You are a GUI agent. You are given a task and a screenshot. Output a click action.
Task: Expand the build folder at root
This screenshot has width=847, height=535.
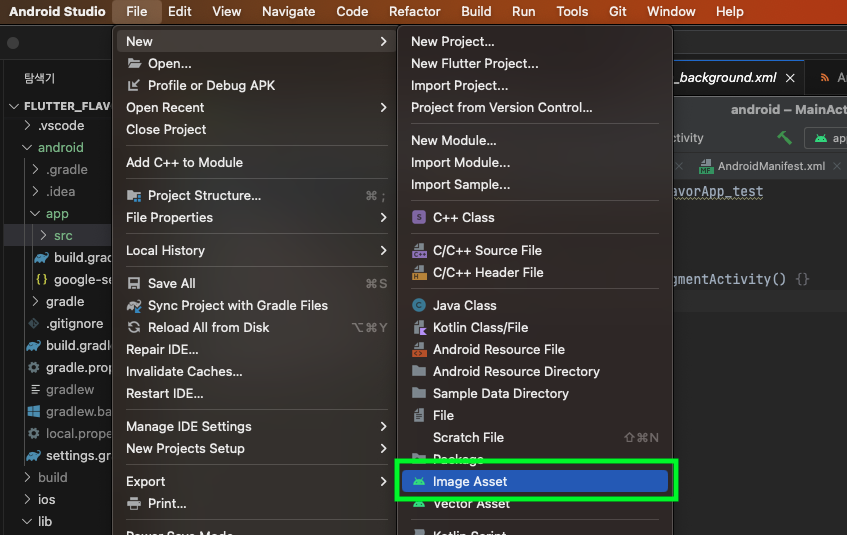pyautogui.click(x=28, y=478)
